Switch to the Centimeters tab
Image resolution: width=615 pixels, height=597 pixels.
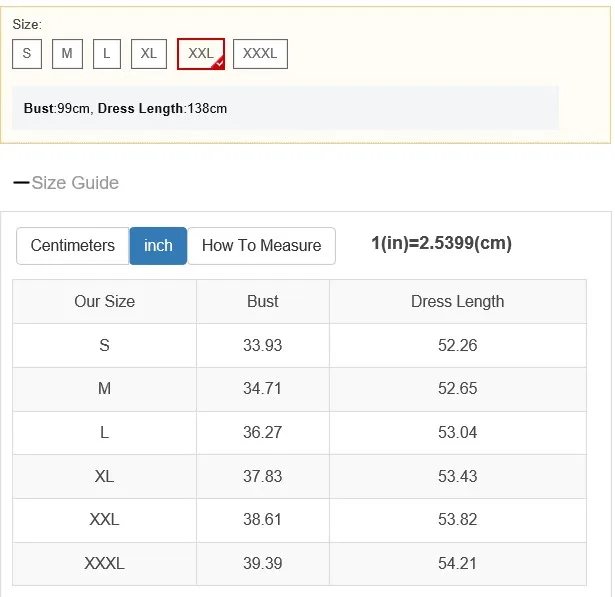[73, 246]
